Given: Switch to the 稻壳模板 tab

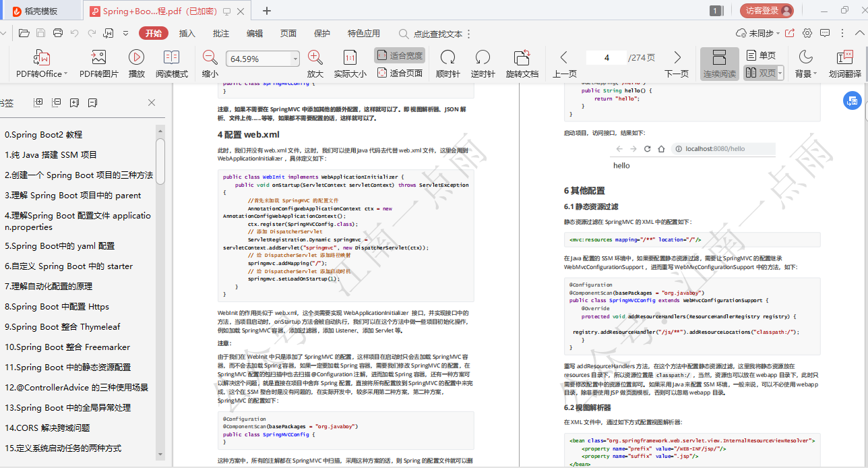Looking at the screenshot, I should tap(42, 11).
